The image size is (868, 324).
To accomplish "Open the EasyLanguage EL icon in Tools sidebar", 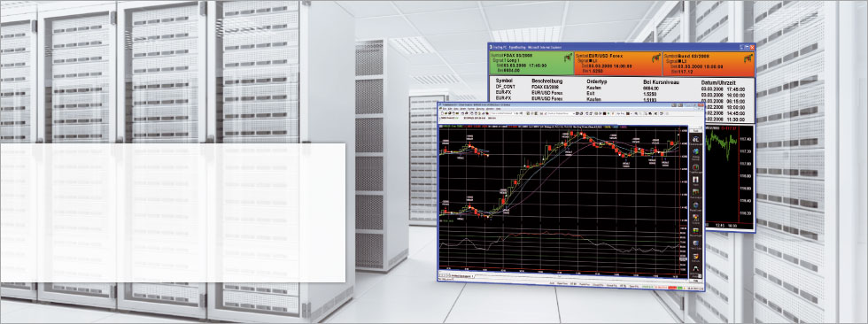I will coord(695,141).
